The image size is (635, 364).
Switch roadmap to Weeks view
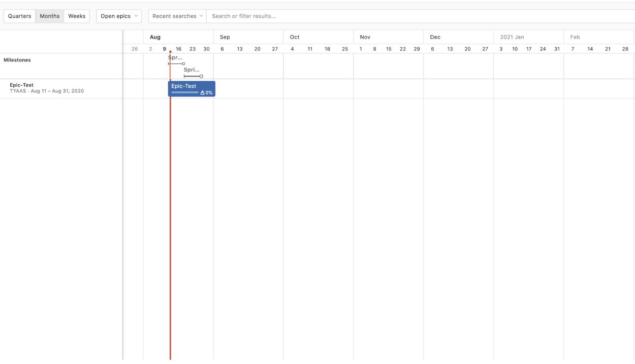(77, 16)
